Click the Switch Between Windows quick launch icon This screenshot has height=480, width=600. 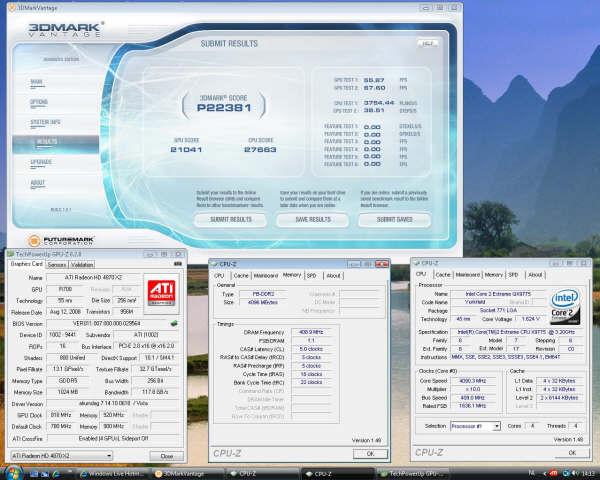[x=45, y=474]
